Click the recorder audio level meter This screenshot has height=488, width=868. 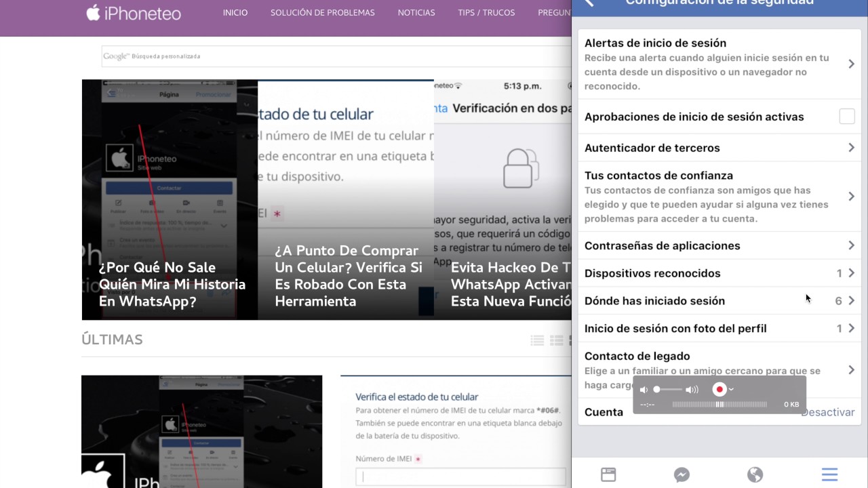pyautogui.click(x=719, y=405)
